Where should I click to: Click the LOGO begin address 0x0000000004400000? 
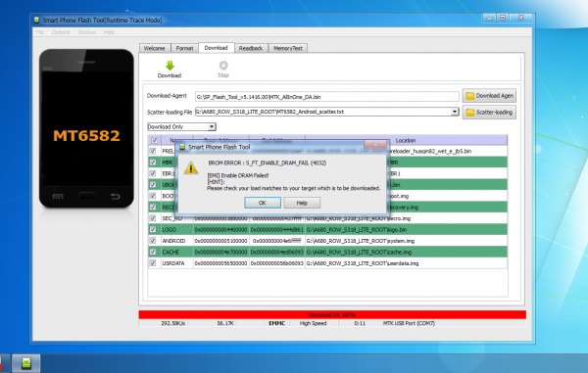point(220,229)
